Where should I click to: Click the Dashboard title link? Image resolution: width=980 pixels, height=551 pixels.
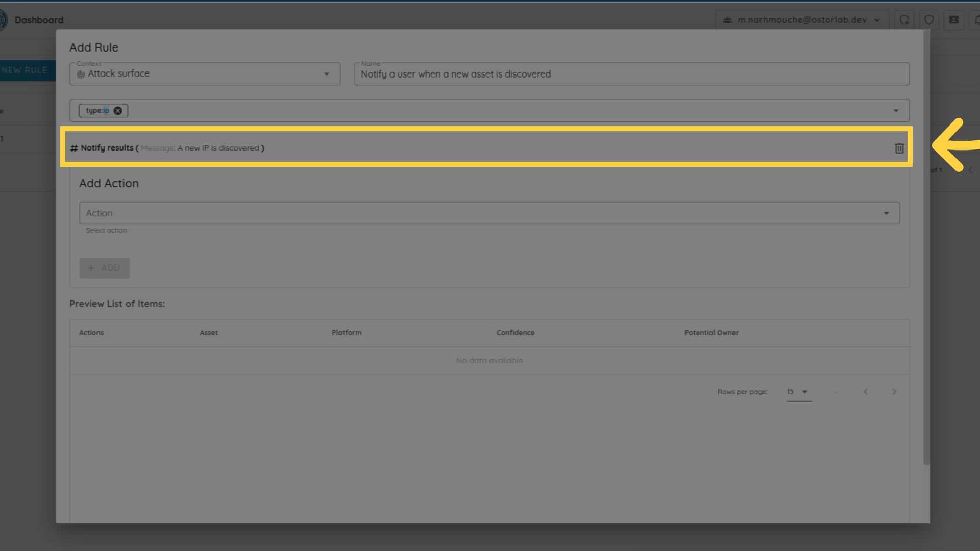(x=39, y=20)
